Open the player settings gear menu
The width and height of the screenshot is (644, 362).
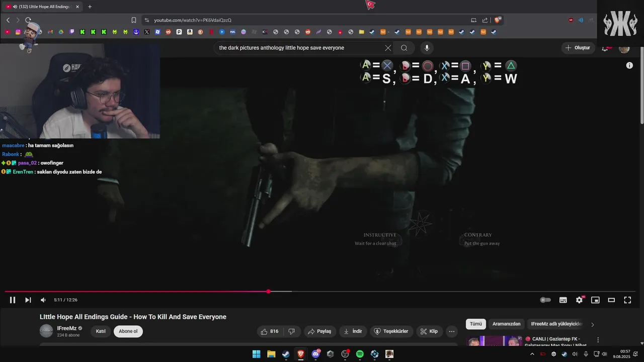(x=579, y=300)
